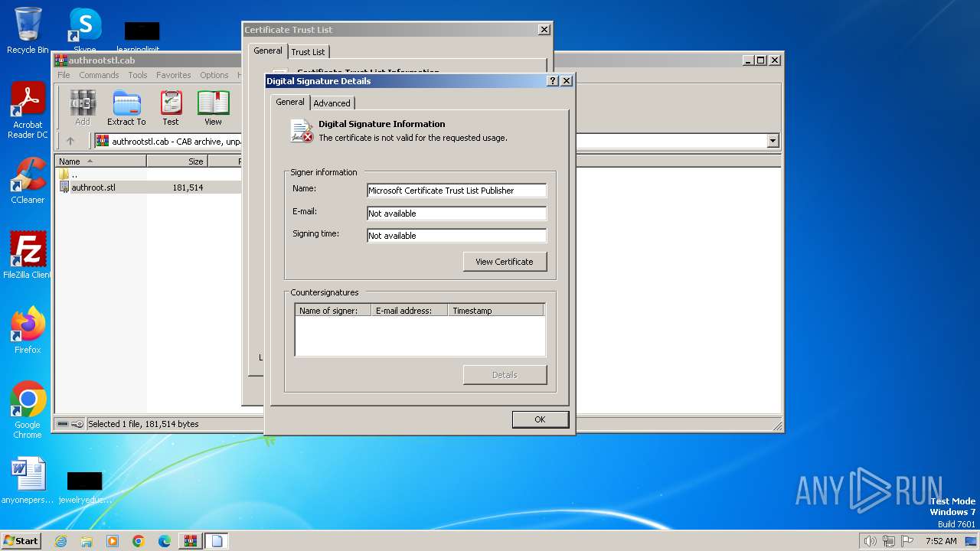Click the View toolbar icon in WinRAR
980x551 pixels.
click(x=213, y=108)
